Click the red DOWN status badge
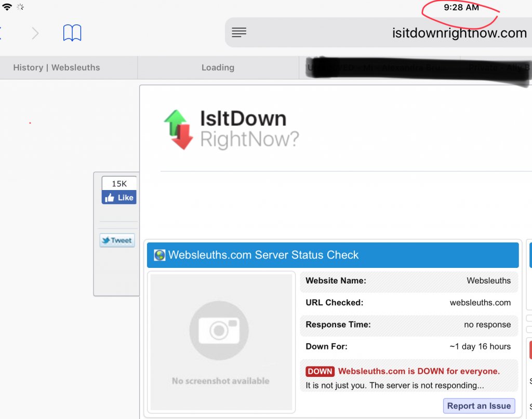The image size is (532, 419). coord(320,371)
